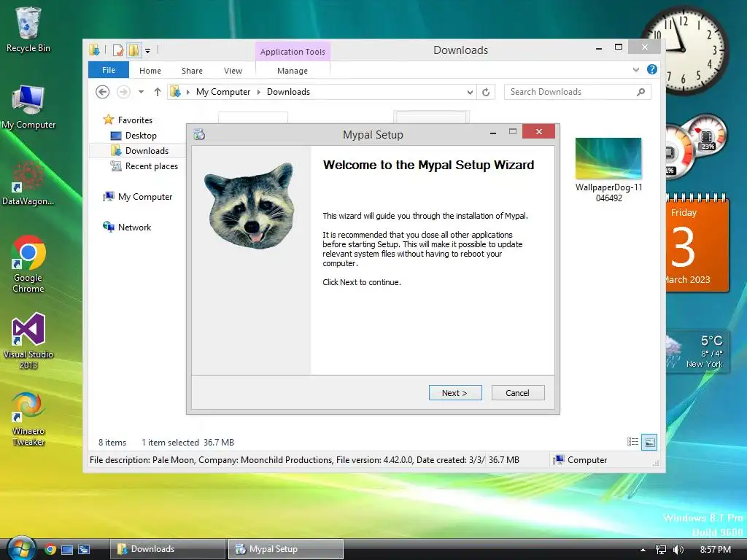Click "1 item selected 36.7 MB" status text

pos(187,443)
